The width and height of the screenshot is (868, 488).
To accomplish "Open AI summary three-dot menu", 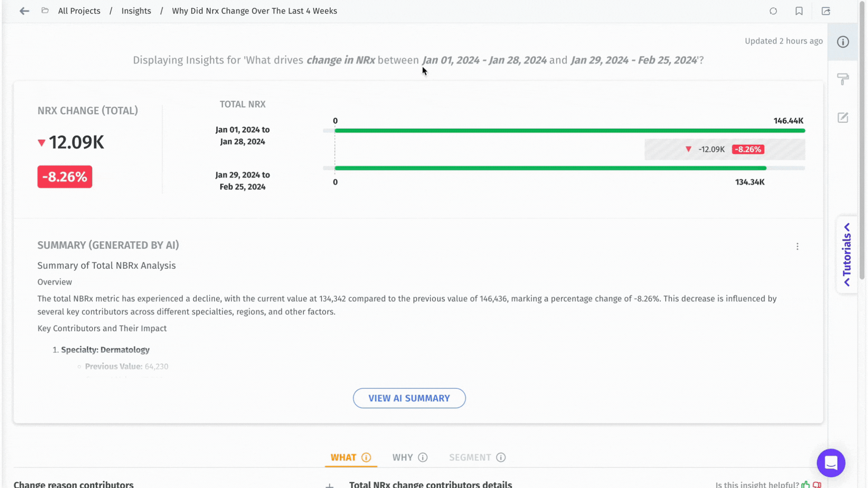I will tap(797, 246).
